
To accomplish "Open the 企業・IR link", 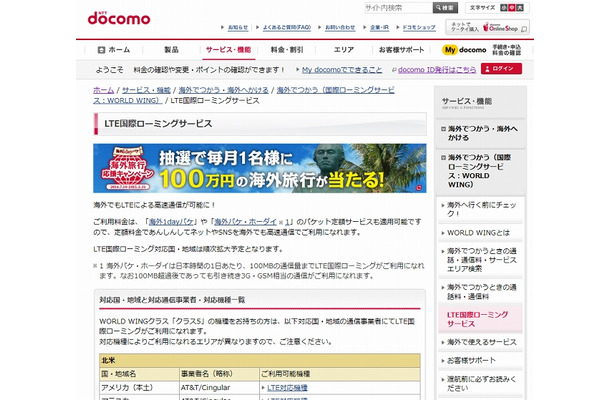I will (379, 27).
